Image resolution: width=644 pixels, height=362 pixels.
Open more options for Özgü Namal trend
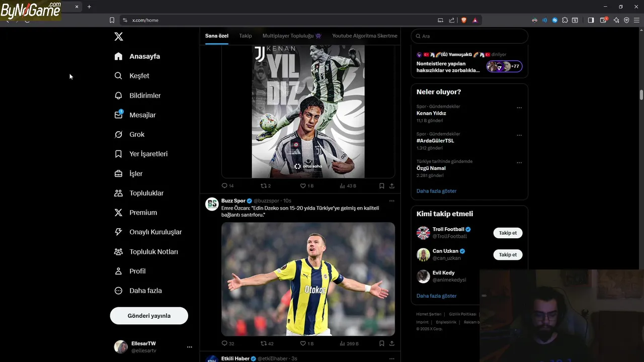click(x=519, y=163)
